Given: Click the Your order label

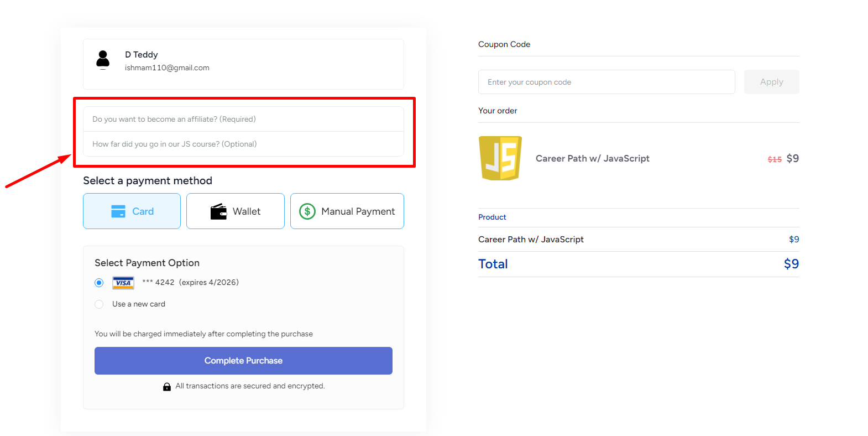Looking at the screenshot, I should point(498,111).
